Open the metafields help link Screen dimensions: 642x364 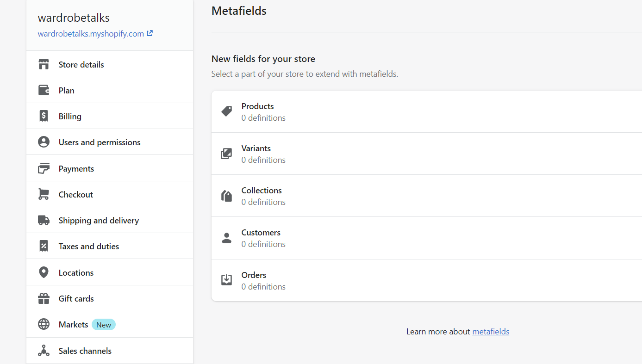pos(491,331)
